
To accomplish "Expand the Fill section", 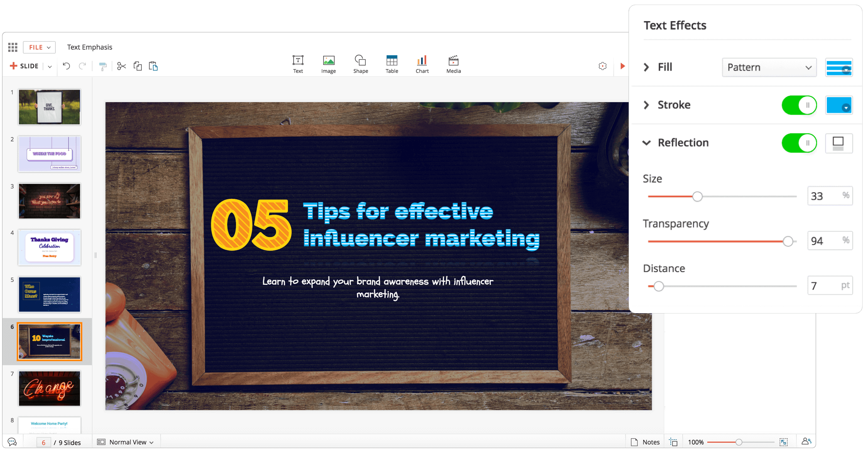I will [646, 67].
